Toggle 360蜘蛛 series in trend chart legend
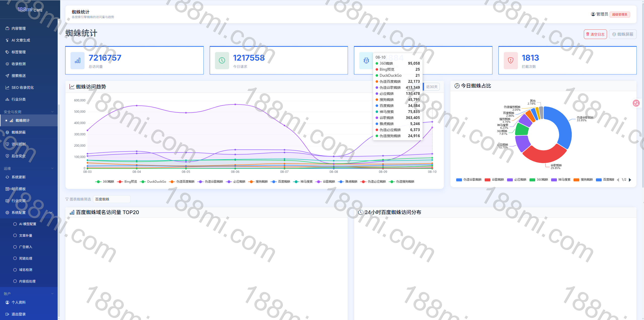 pos(105,182)
